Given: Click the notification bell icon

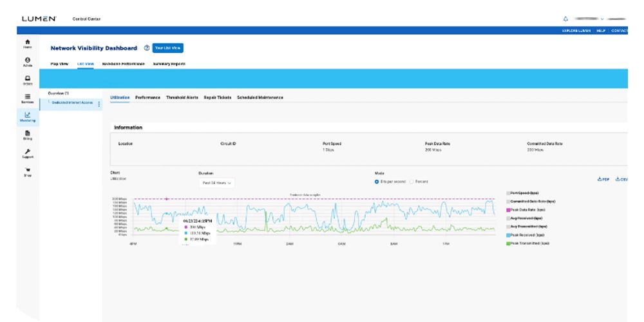Looking at the screenshot, I should (x=565, y=19).
